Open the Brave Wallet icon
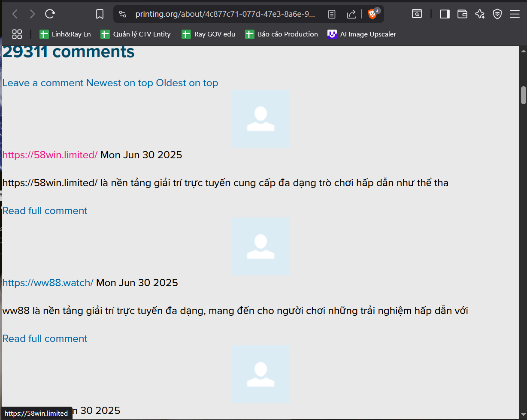The image size is (527, 420). coord(462,14)
